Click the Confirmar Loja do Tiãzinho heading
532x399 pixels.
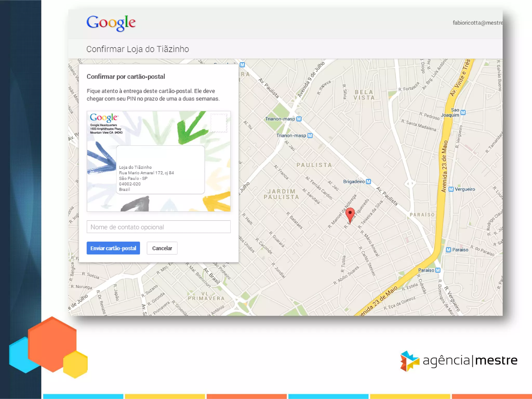click(x=138, y=49)
